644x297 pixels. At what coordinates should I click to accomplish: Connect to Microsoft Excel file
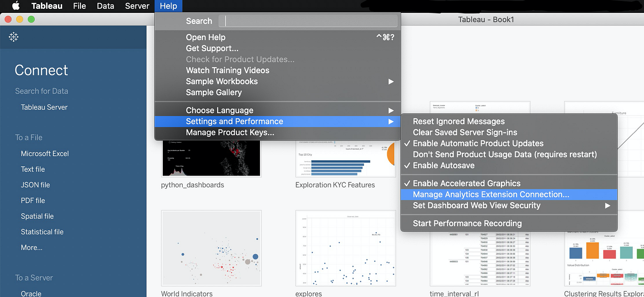tap(45, 154)
